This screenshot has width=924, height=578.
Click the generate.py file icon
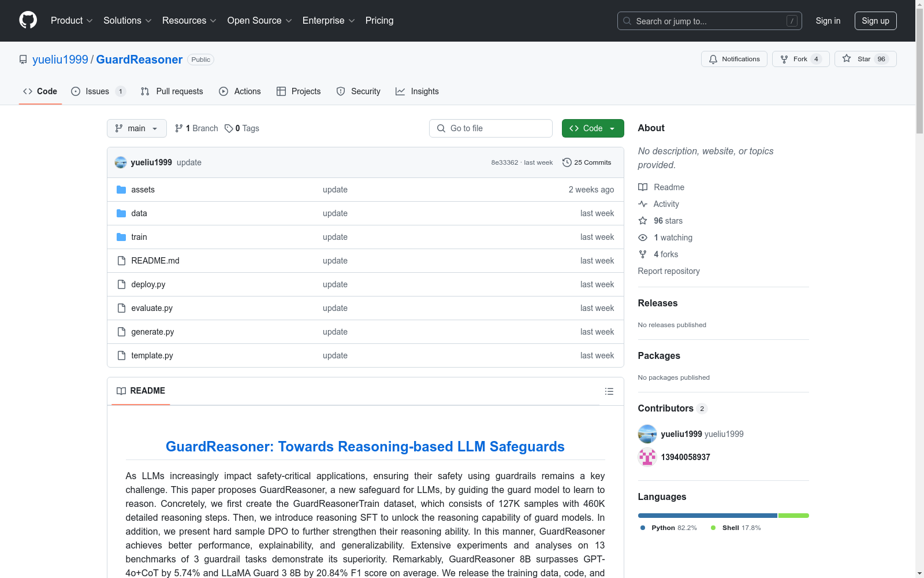pos(121,332)
